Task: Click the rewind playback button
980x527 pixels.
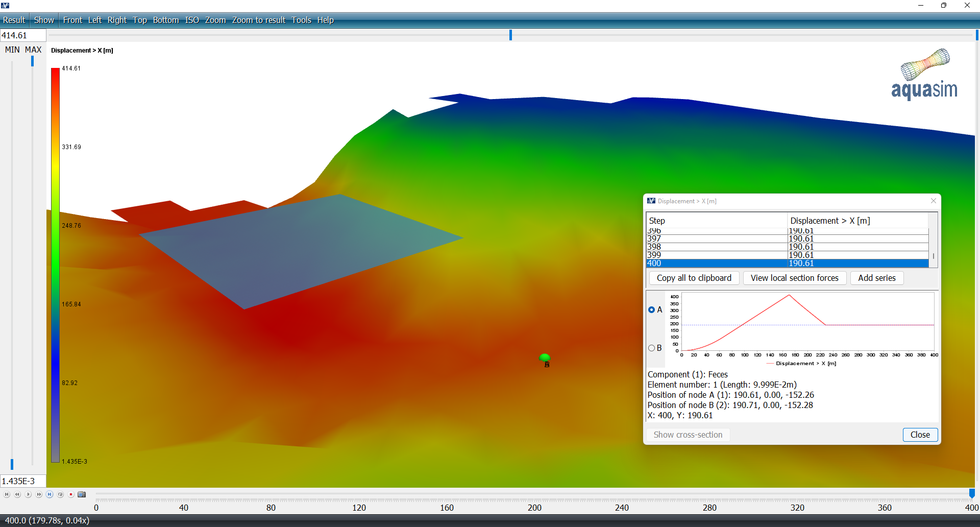Action: pyautogui.click(x=17, y=494)
